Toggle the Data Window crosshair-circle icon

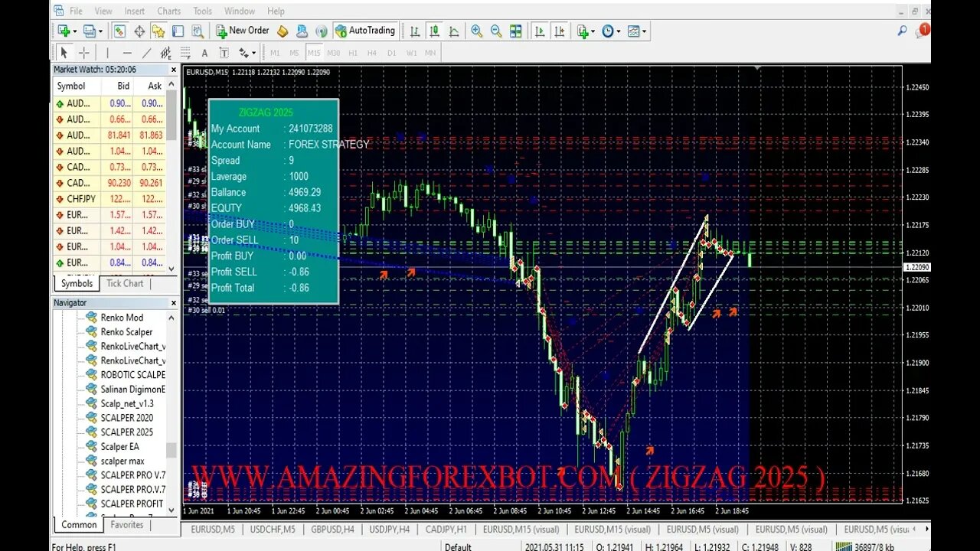click(x=139, y=31)
